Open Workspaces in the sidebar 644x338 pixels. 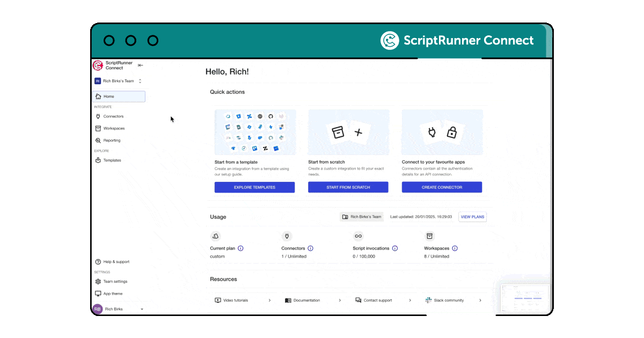pyautogui.click(x=119, y=129)
